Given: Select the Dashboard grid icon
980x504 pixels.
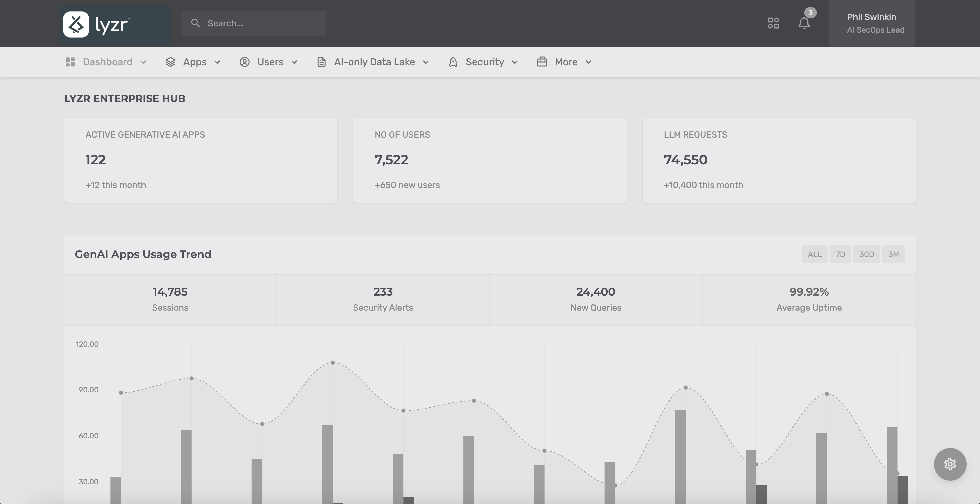Looking at the screenshot, I should point(70,62).
